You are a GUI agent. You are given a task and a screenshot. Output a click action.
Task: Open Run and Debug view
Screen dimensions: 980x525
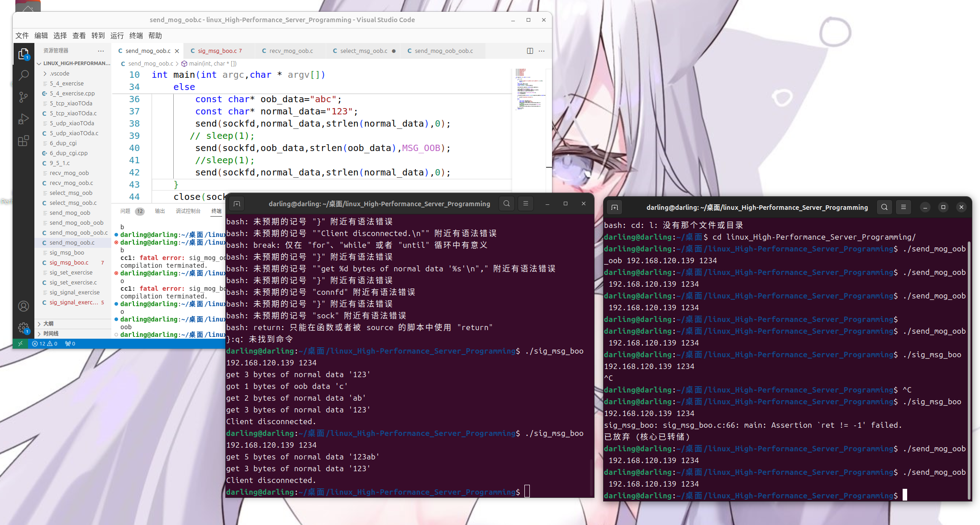[24, 119]
